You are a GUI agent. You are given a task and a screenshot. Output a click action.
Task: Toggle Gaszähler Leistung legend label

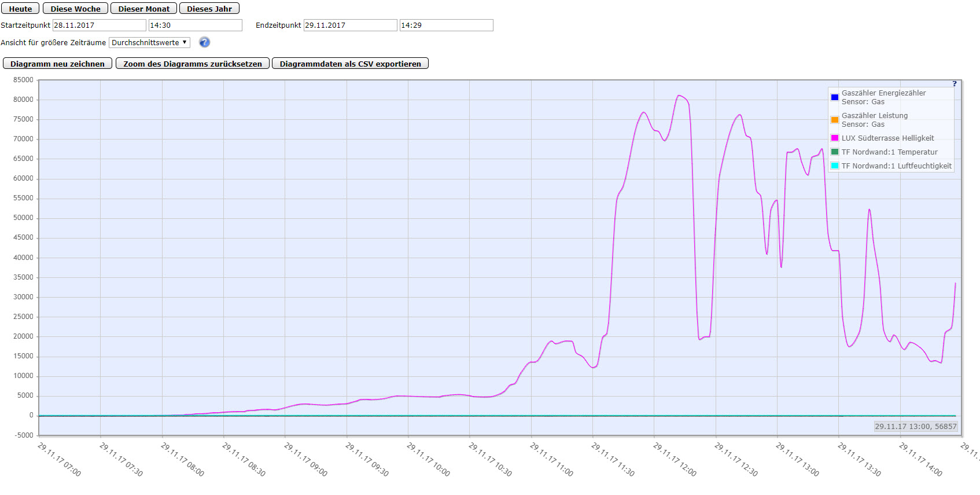[x=875, y=120]
